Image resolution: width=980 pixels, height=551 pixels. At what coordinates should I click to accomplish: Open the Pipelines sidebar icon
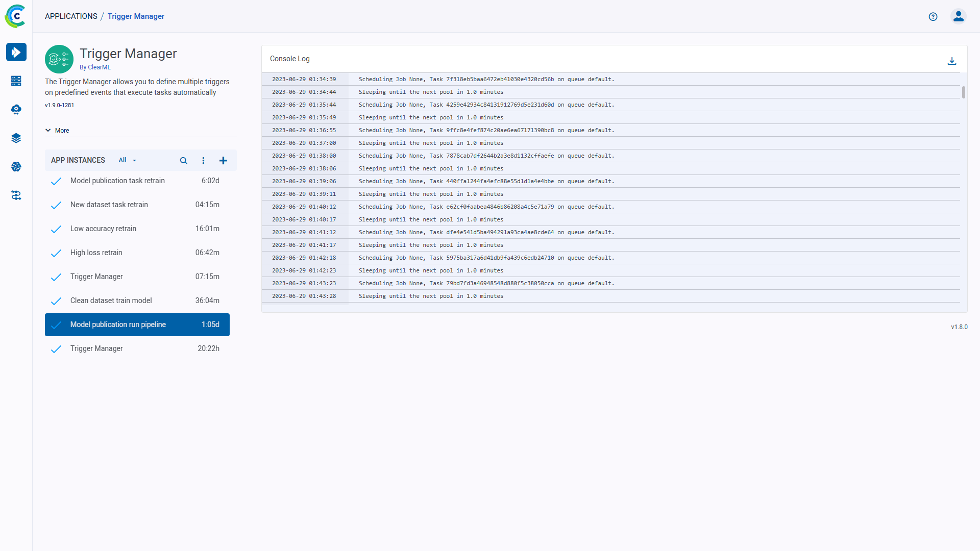(x=16, y=195)
